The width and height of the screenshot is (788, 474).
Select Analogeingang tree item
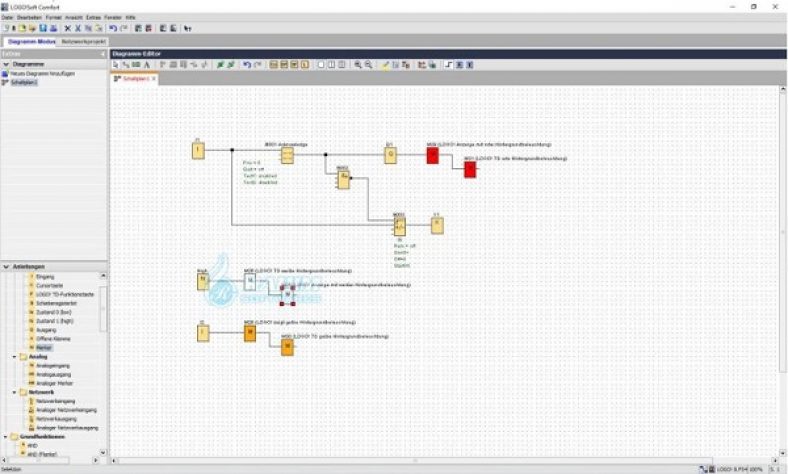[53, 366]
